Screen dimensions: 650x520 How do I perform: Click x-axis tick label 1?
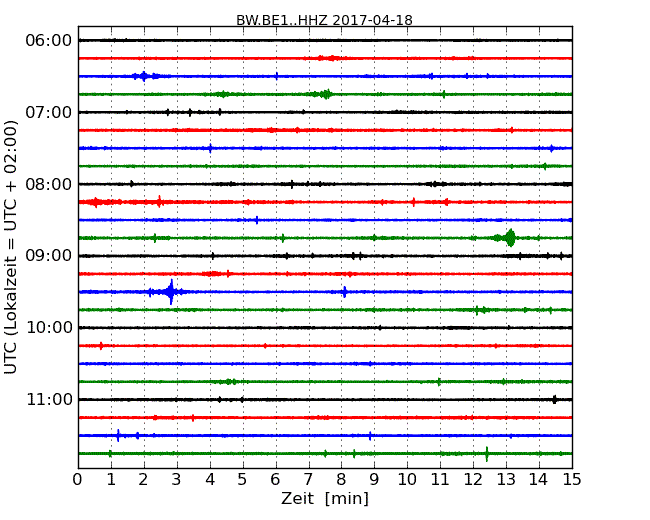point(111,480)
